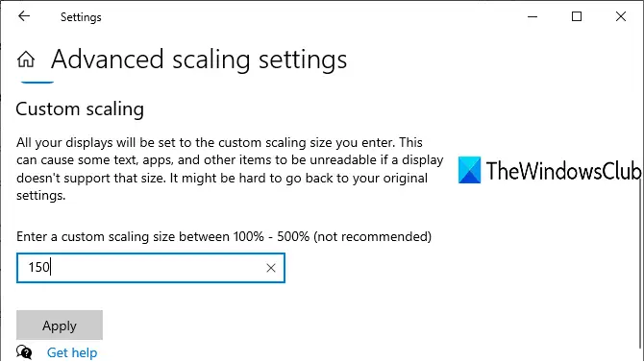This screenshot has width=644, height=362.
Task: Maximize the Settings window
Action: 577,16
